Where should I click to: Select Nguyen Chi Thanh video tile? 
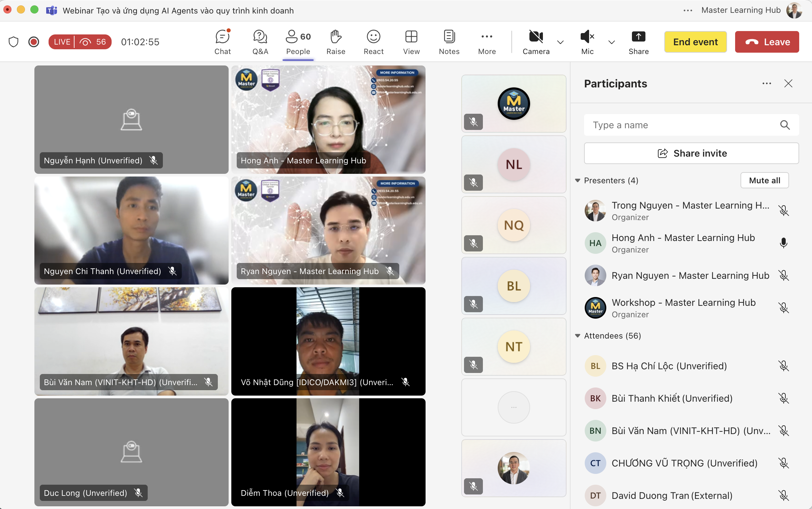(x=132, y=231)
